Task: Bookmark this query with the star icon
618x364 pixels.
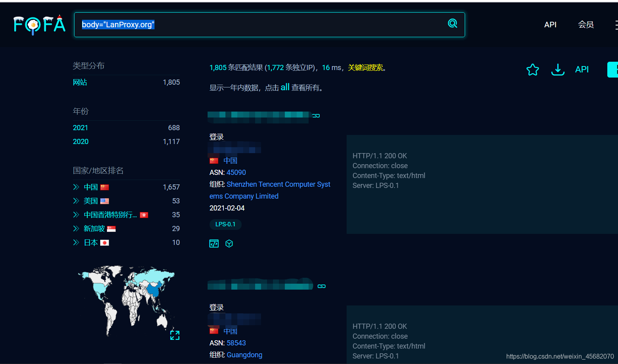Action: click(x=533, y=70)
